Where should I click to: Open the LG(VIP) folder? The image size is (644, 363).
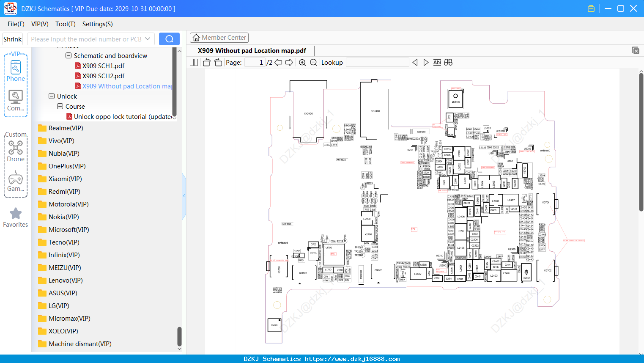53,306
